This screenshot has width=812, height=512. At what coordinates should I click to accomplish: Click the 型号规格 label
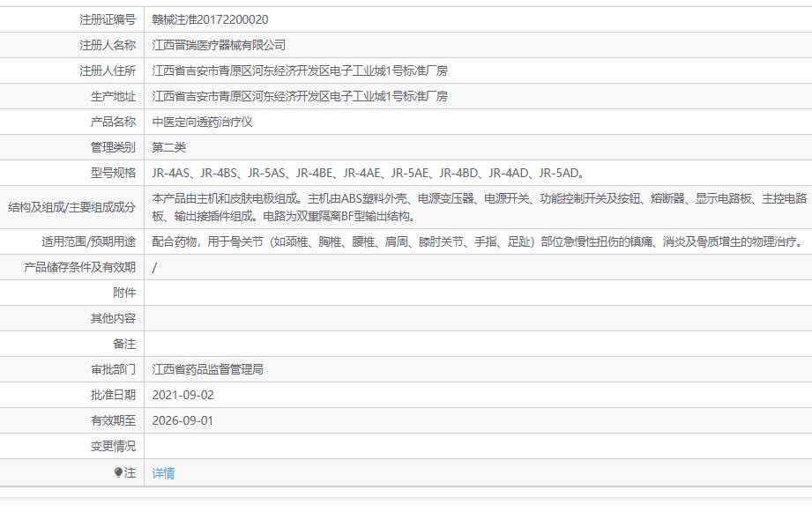(x=114, y=173)
